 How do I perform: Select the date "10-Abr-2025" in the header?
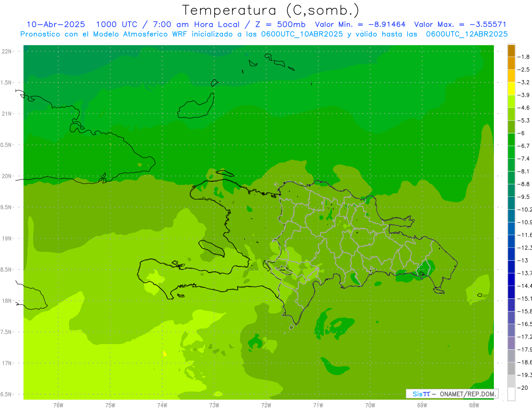point(56,25)
